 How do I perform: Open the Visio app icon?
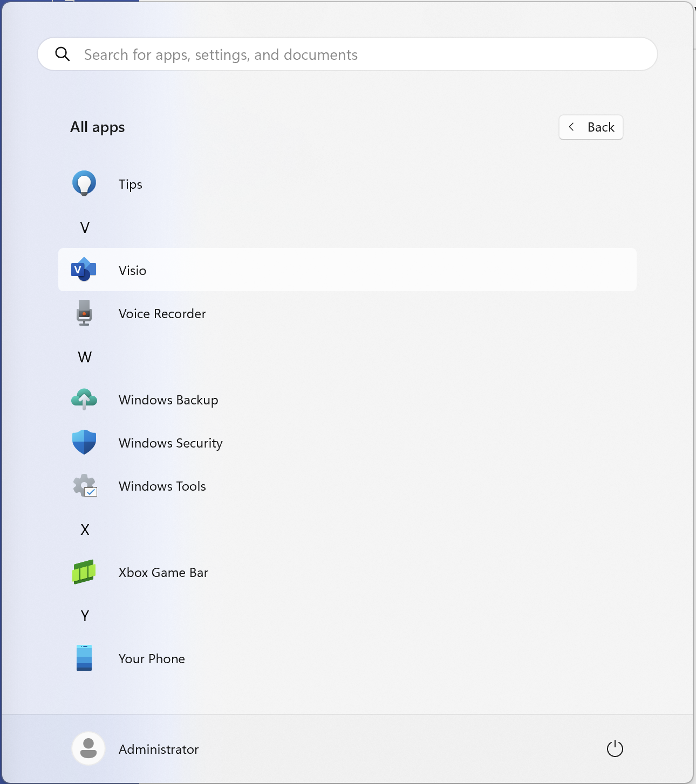pos(84,270)
